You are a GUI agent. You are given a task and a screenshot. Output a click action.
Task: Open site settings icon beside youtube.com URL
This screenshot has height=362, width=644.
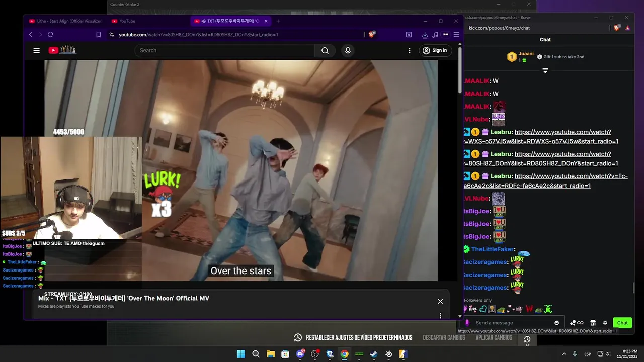pos(112,35)
